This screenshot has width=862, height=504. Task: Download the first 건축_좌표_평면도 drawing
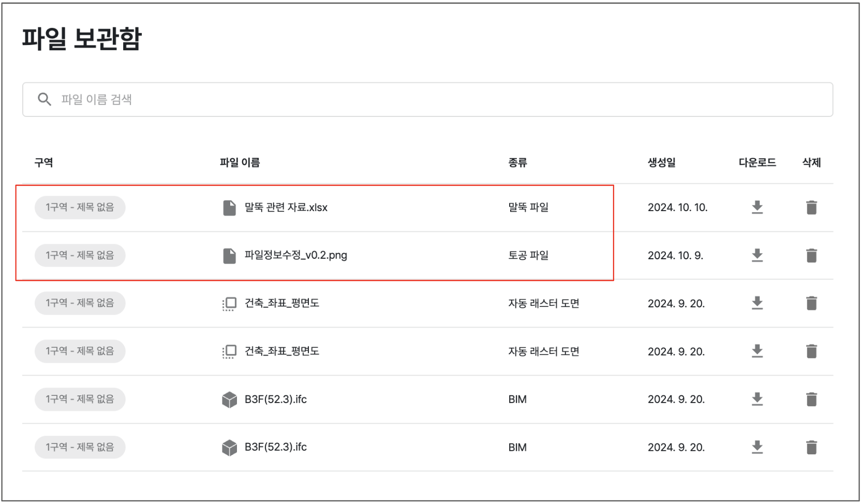pos(757,303)
